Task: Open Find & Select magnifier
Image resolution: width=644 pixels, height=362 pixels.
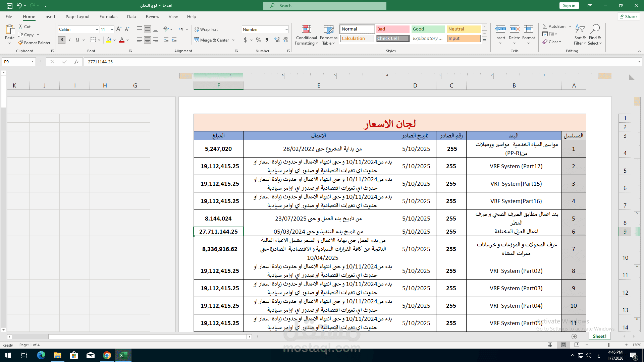Action: tap(595, 35)
